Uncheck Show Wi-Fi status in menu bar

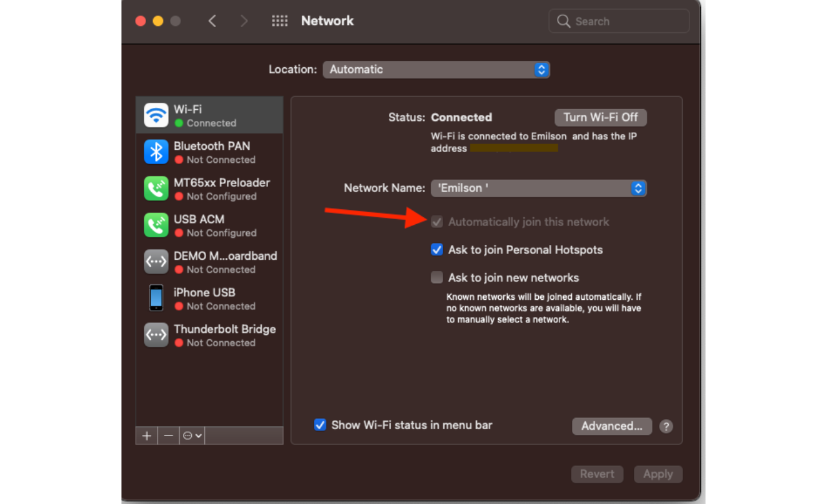click(x=320, y=425)
